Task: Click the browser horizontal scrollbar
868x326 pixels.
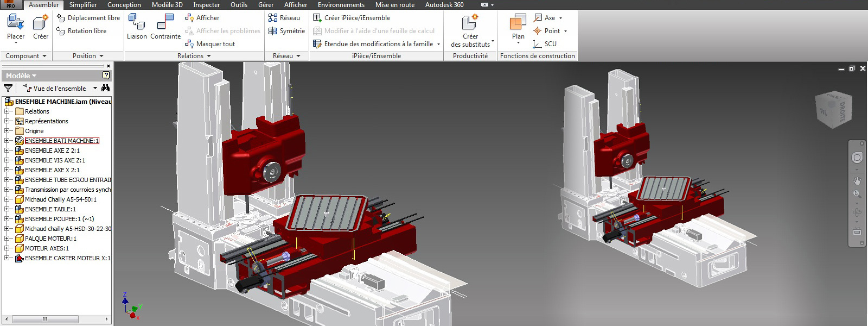Action: (45, 319)
